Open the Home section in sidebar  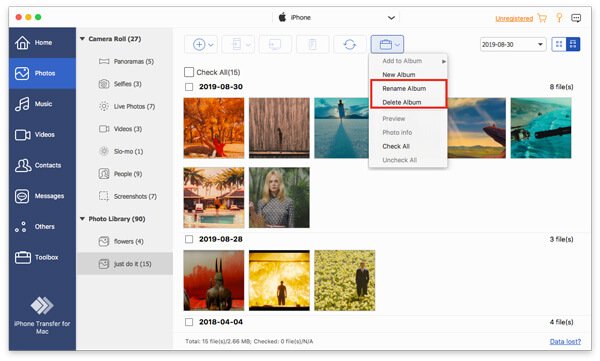click(42, 42)
